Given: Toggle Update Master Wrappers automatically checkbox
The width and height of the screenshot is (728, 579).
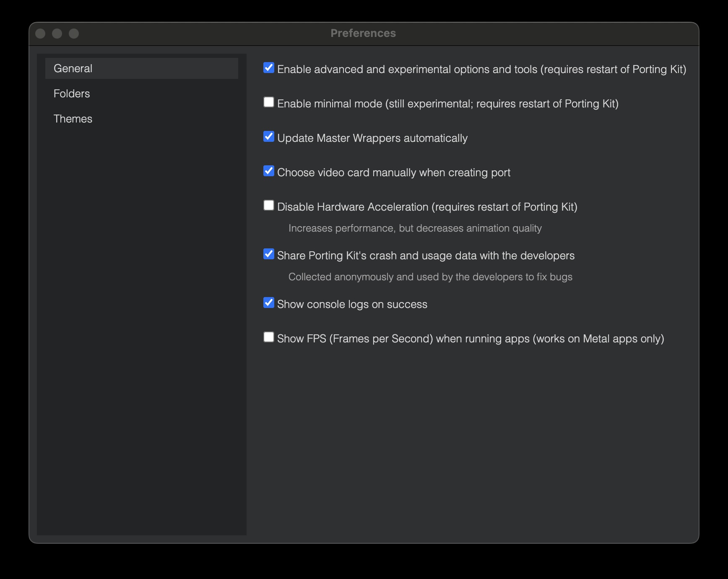Looking at the screenshot, I should coord(269,137).
